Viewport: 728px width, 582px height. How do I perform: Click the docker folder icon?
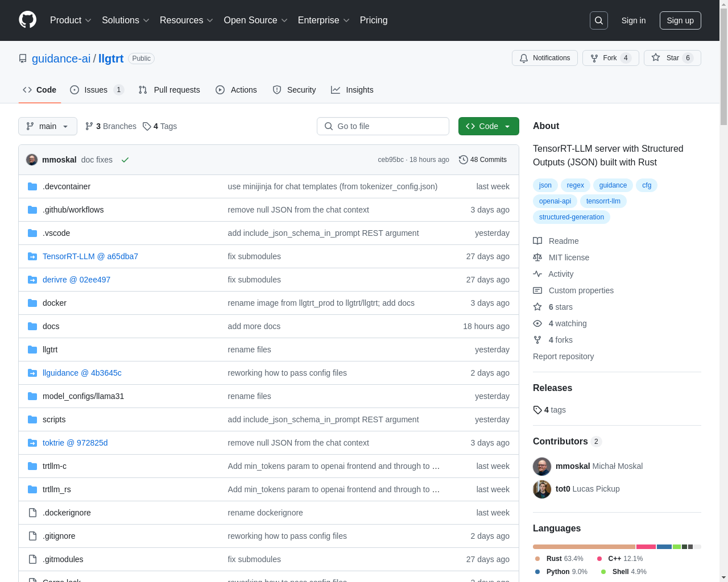pos(32,303)
